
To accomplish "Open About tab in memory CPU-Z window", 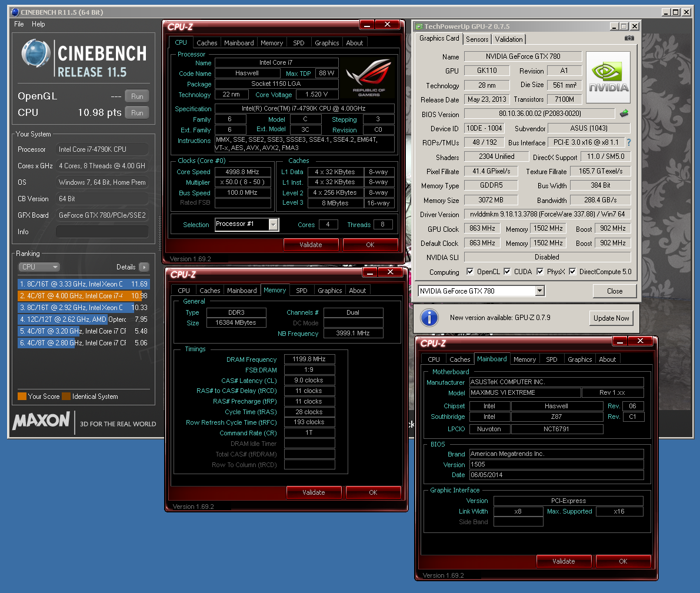I will tap(358, 291).
